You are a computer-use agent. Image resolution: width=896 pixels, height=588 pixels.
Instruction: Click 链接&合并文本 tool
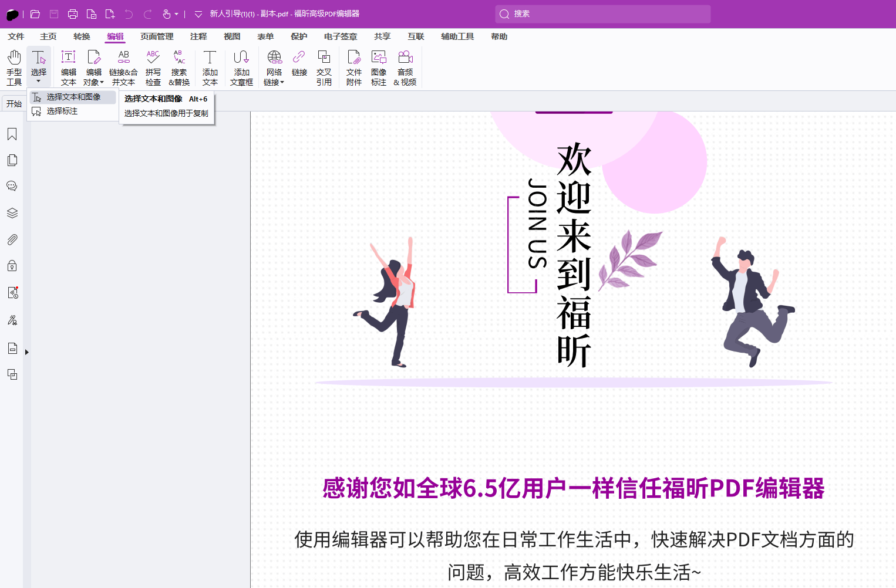point(123,67)
